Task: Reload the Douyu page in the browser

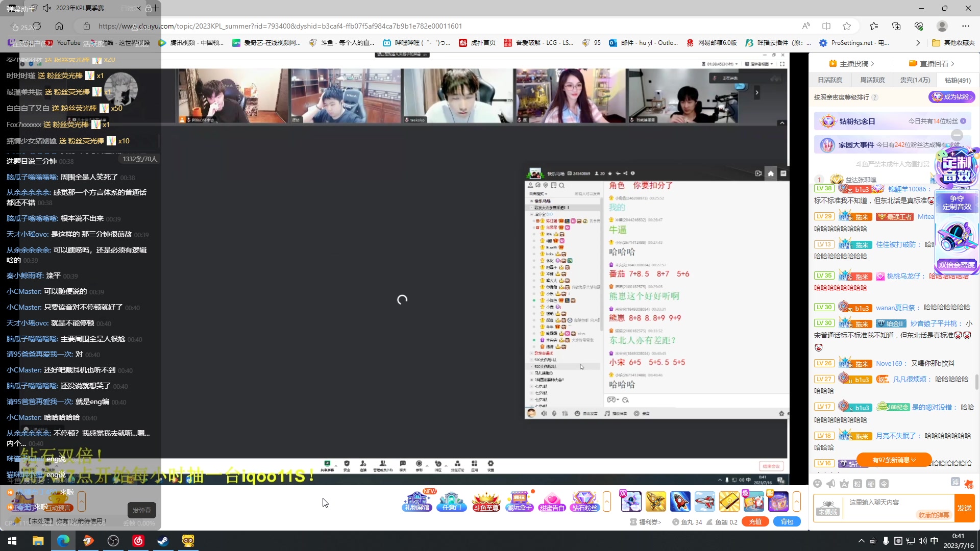Action: coord(37,26)
